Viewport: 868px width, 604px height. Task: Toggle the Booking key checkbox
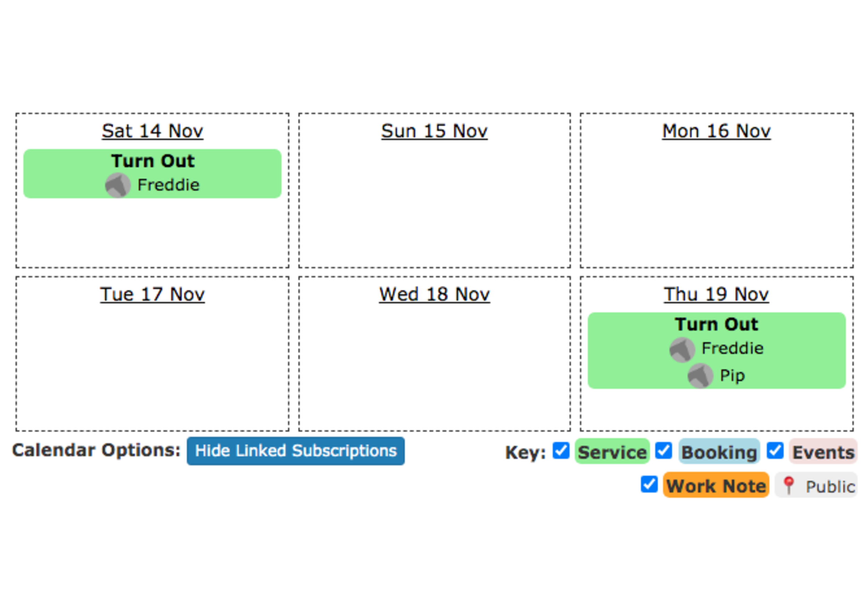[663, 451]
